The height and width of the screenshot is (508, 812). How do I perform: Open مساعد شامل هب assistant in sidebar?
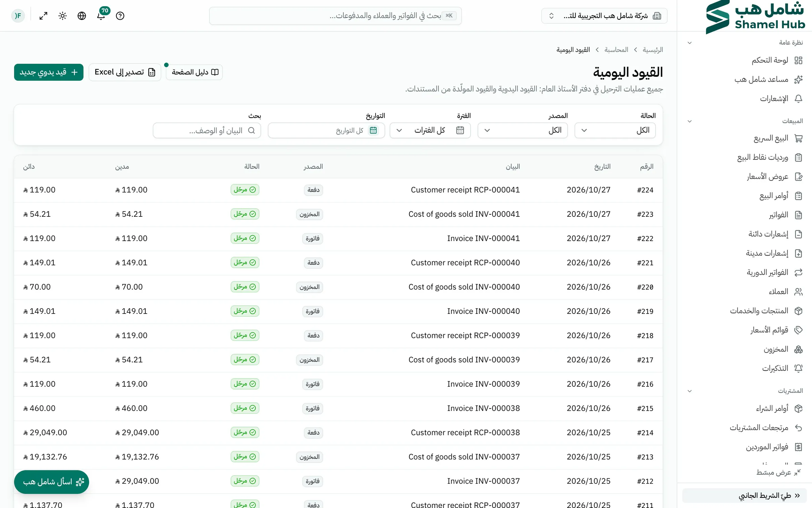point(768,80)
